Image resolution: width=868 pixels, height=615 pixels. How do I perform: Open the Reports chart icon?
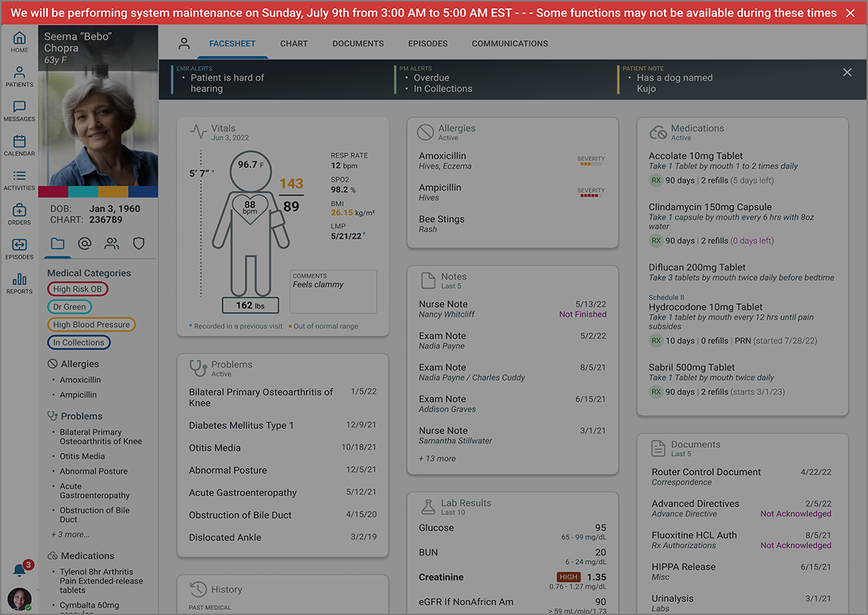[20, 283]
